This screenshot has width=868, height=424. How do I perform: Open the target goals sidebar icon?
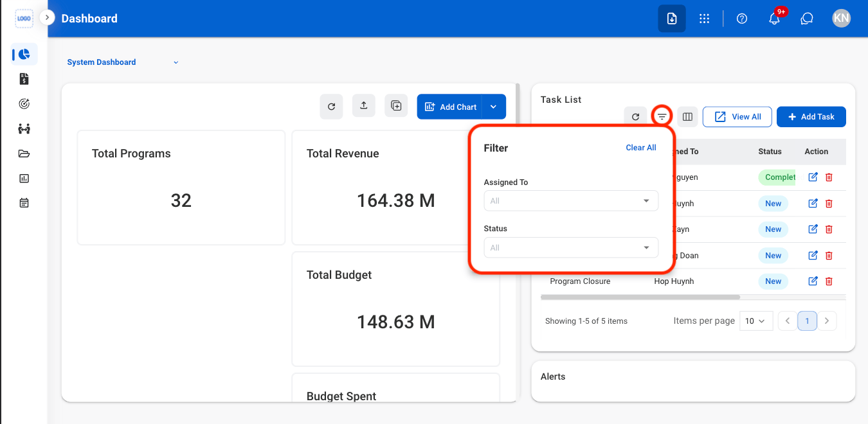[24, 103]
